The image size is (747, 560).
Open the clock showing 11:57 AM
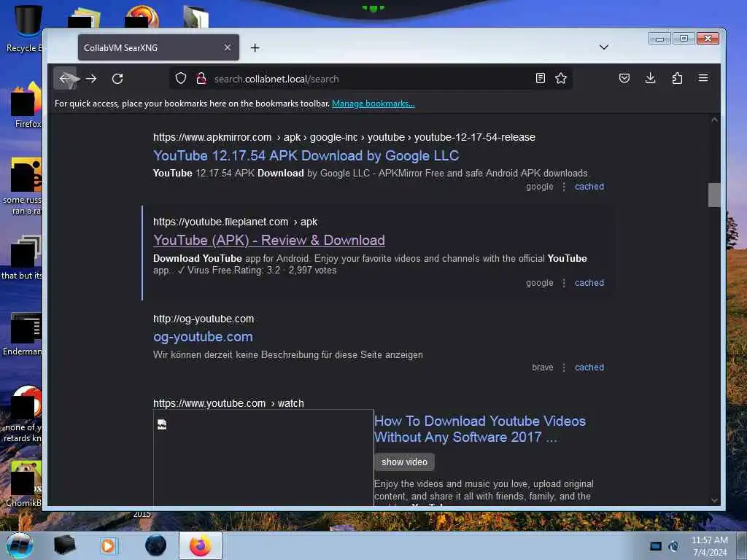pos(709,545)
